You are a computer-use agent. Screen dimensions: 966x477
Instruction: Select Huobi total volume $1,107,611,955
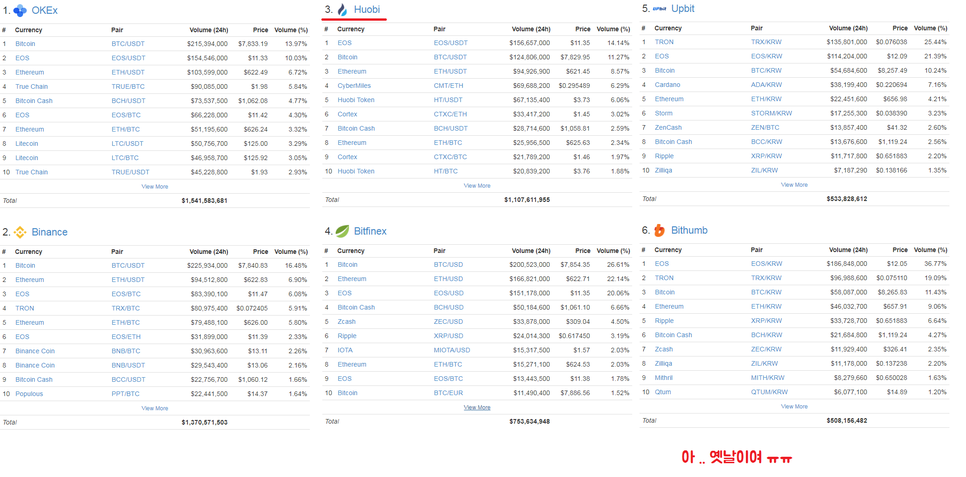coord(527,200)
